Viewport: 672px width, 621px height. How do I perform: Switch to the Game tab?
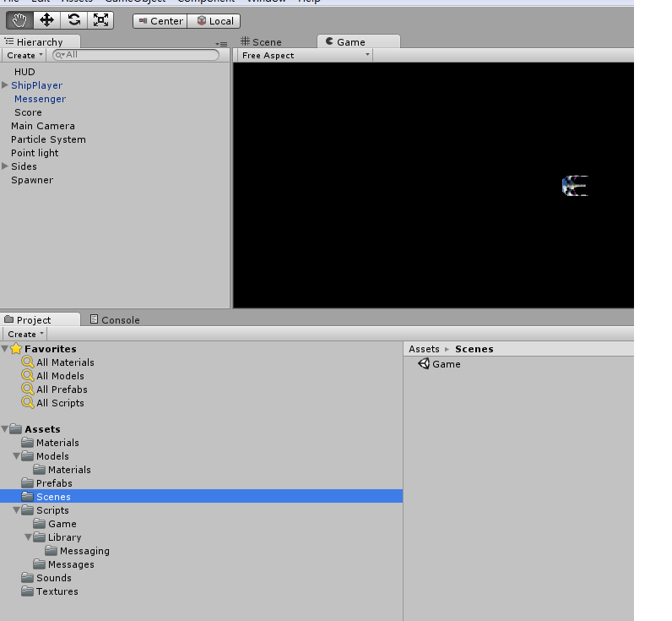click(358, 41)
